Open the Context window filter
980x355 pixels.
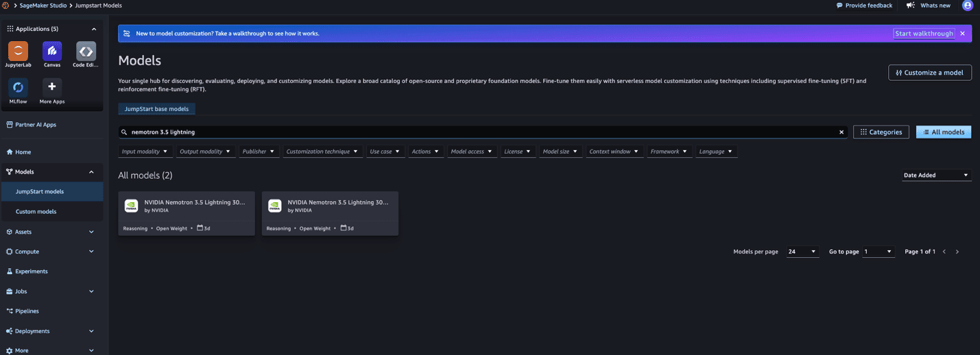(614, 151)
